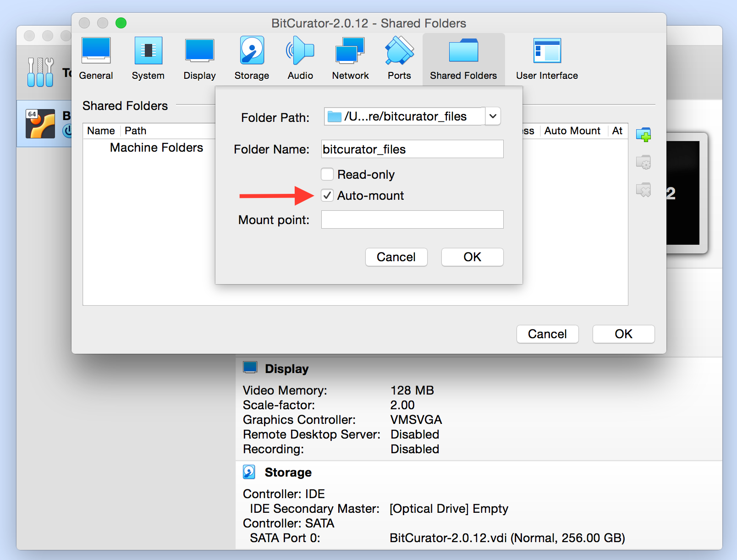Expand the Folder Path dropdown arrow
This screenshot has height=560, width=737.
click(493, 116)
